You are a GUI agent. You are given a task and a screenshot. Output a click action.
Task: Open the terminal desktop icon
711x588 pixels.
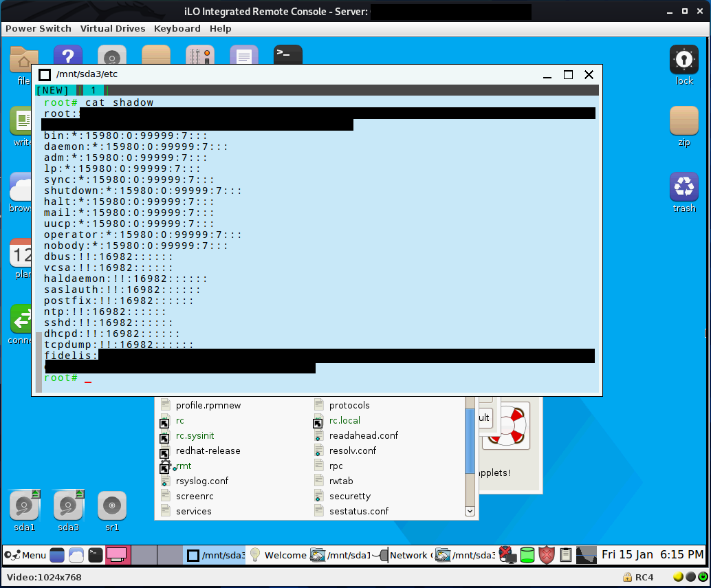click(288, 55)
